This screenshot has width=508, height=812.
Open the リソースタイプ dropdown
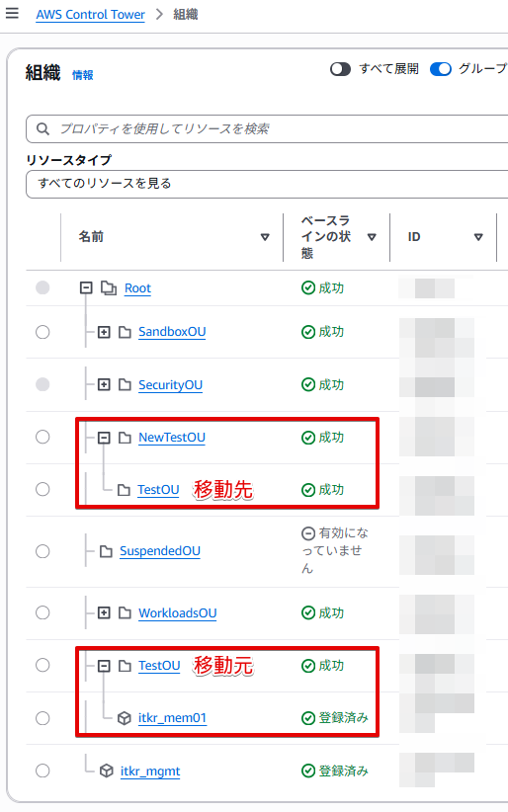(267, 184)
